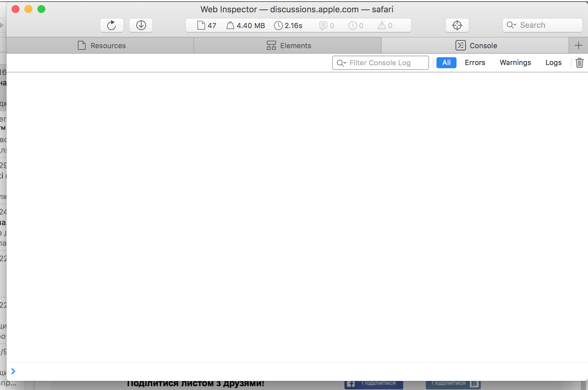Viewport: 588px width, 390px height.
Task: Open the search options magnifier dropdown
Action: point(511,25)
